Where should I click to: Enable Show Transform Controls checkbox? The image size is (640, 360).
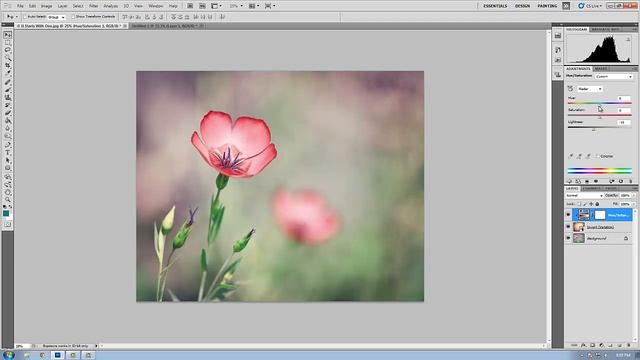coord(73,17)
